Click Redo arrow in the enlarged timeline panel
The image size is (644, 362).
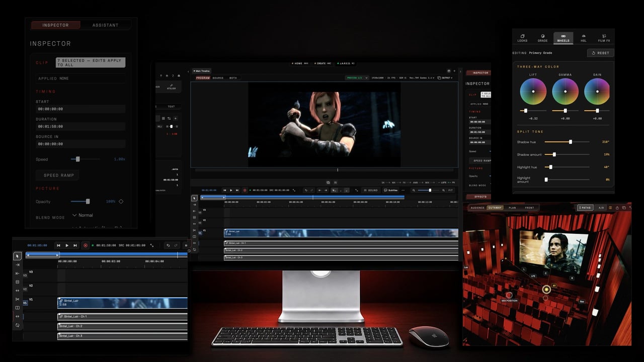pos(176,245)
